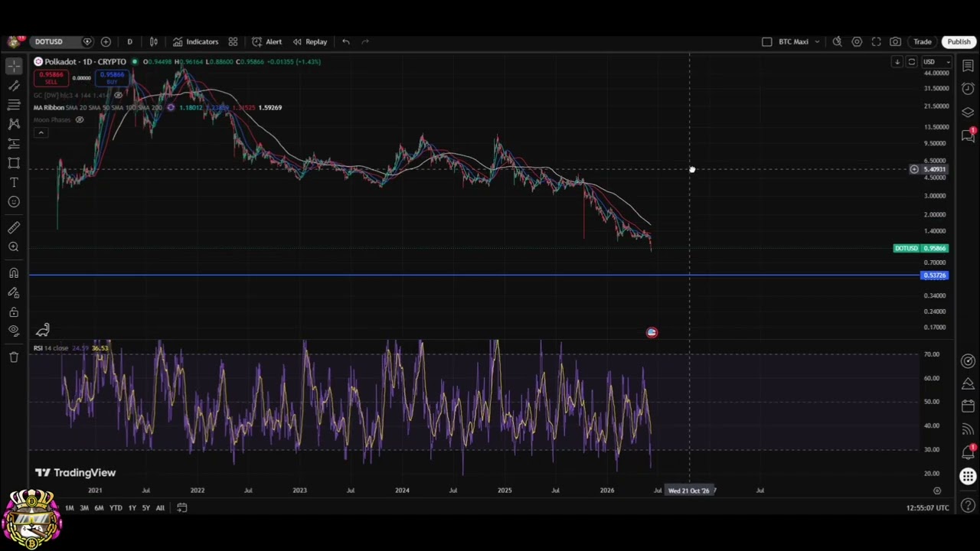
Task: Set chart range to YTD
Action: point(116,508)
